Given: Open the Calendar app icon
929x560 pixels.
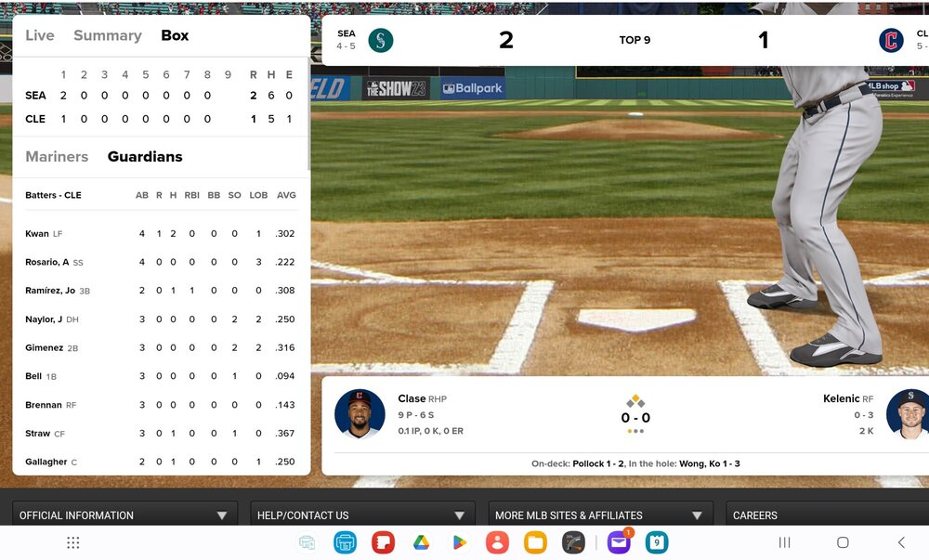Looking at the screenshot, I should pyautogui.click(x=657, y=542).
